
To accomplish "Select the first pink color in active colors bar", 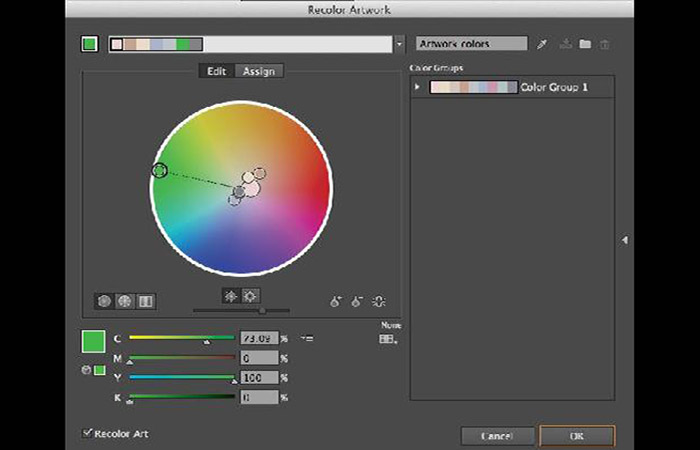I will 117,44.
